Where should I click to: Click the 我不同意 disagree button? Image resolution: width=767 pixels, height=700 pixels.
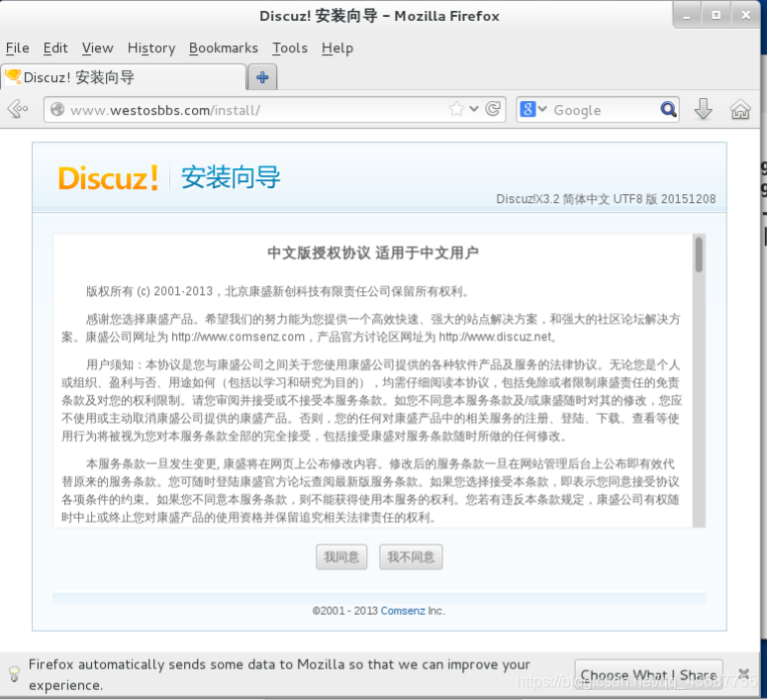pos(411,557)
